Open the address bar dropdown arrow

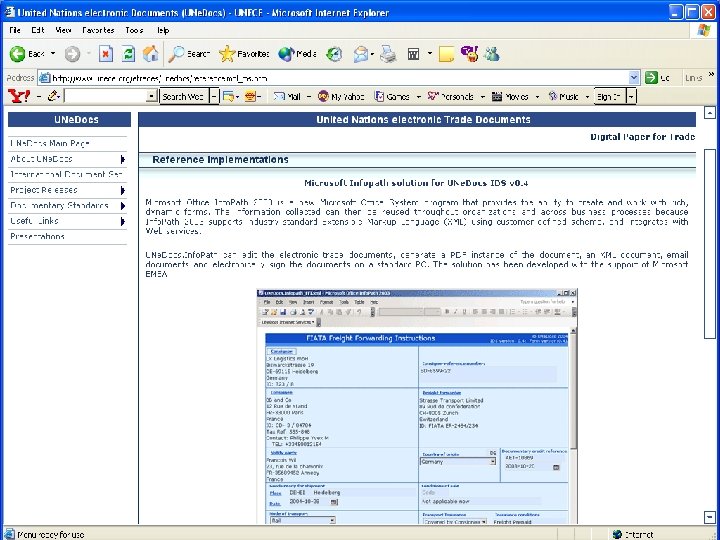pyautogui.click(x=634, y=78)
